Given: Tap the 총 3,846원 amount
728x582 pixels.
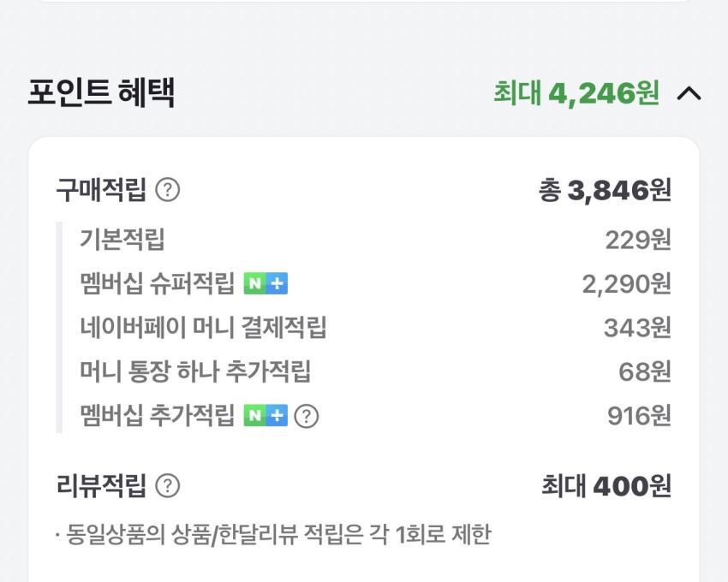Looking at the screenshot, I should (605, 190).
